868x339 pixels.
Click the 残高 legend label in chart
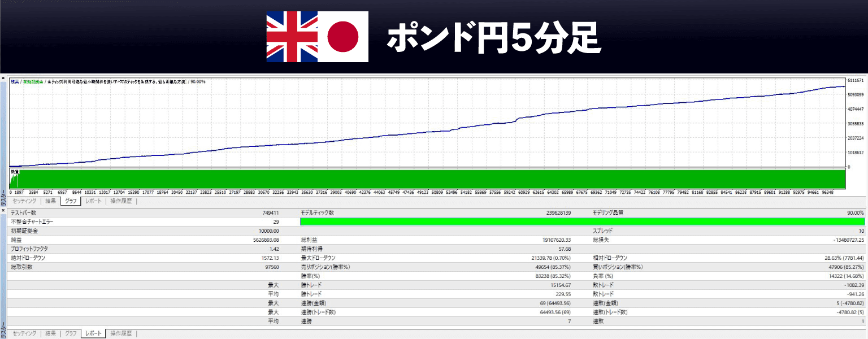click(14, 82)
